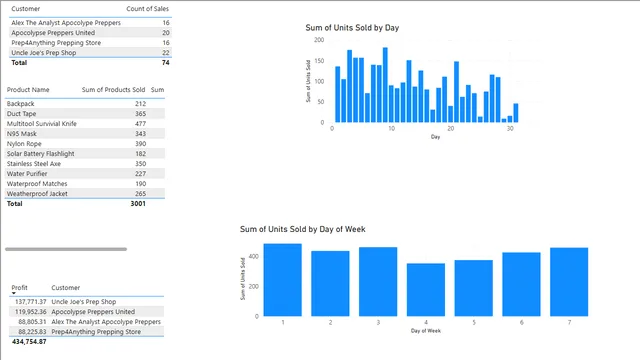The width and height of the screenshot is (640, 360).
Task: Click the products total value 3001
Action: tap(138, 203)
